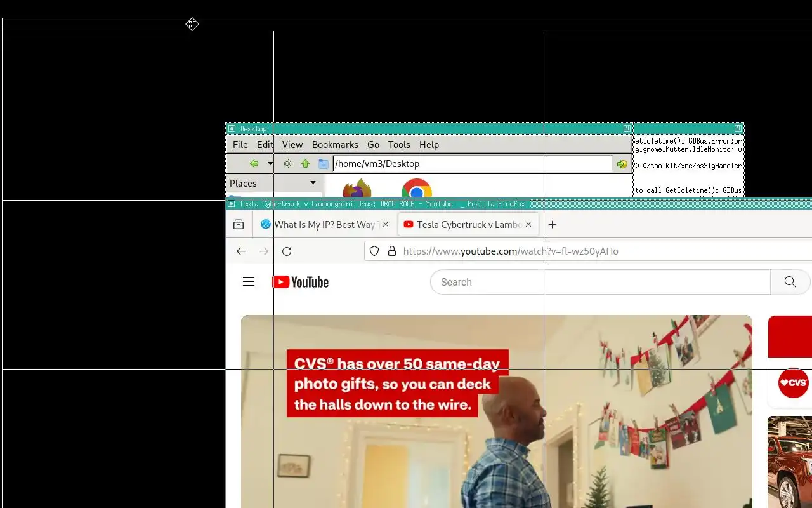The width and height of the screenshot is (812, 508).
Task: Click the /home/vm3/Desktop path field
Action: (473, 164)
